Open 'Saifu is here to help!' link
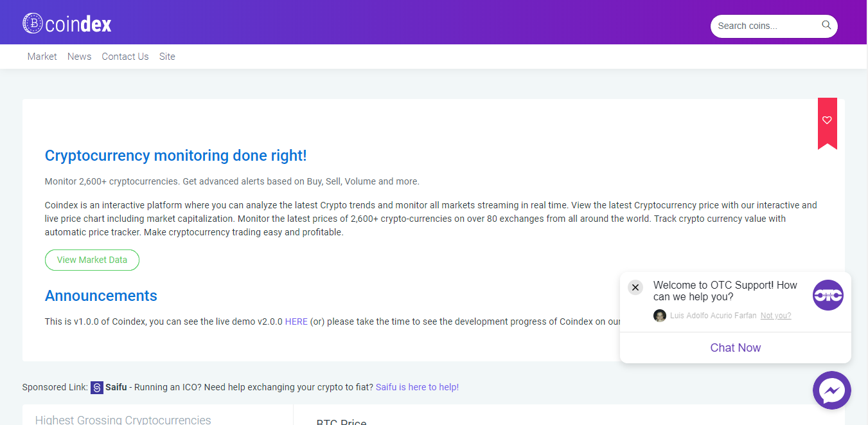The width and height of the screenshot is (868, 425). (x=418, y=387)
